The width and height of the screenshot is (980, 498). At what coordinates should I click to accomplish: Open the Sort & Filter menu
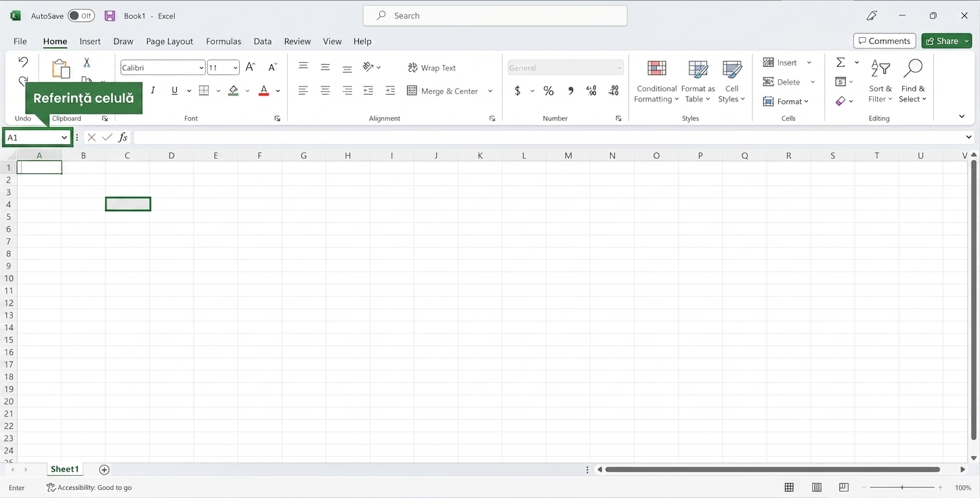pyautogui.click(x=880, y=81)
